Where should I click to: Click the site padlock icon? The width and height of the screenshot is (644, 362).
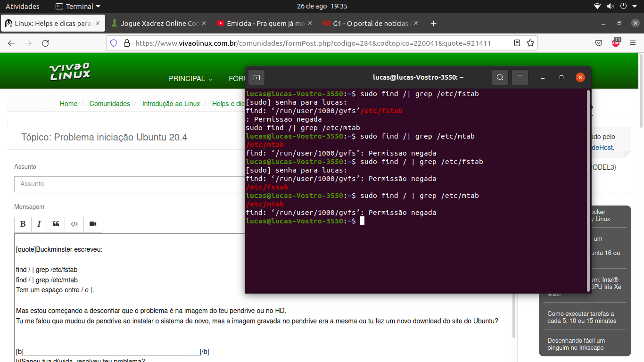click(x=126, y=43)
